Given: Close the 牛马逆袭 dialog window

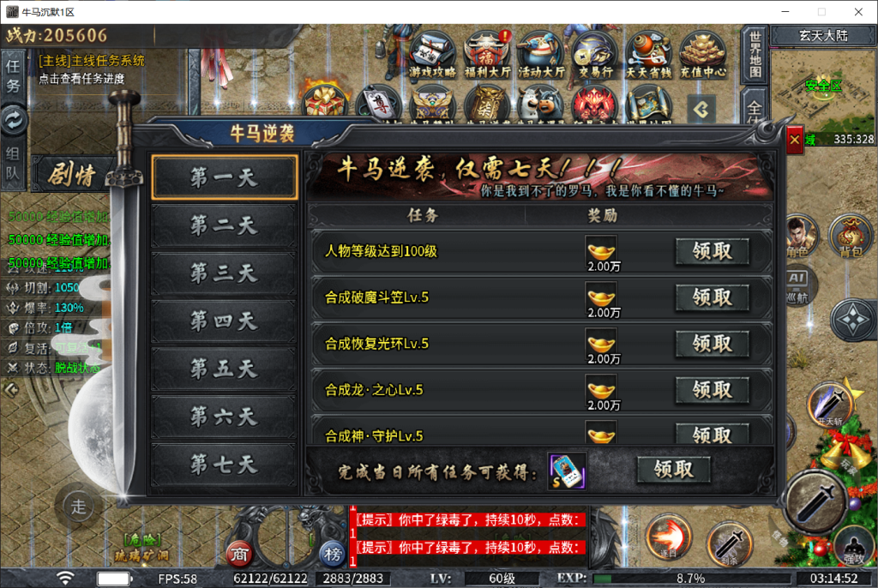Looking at the screenshot, I should click(x=795, y=140).
